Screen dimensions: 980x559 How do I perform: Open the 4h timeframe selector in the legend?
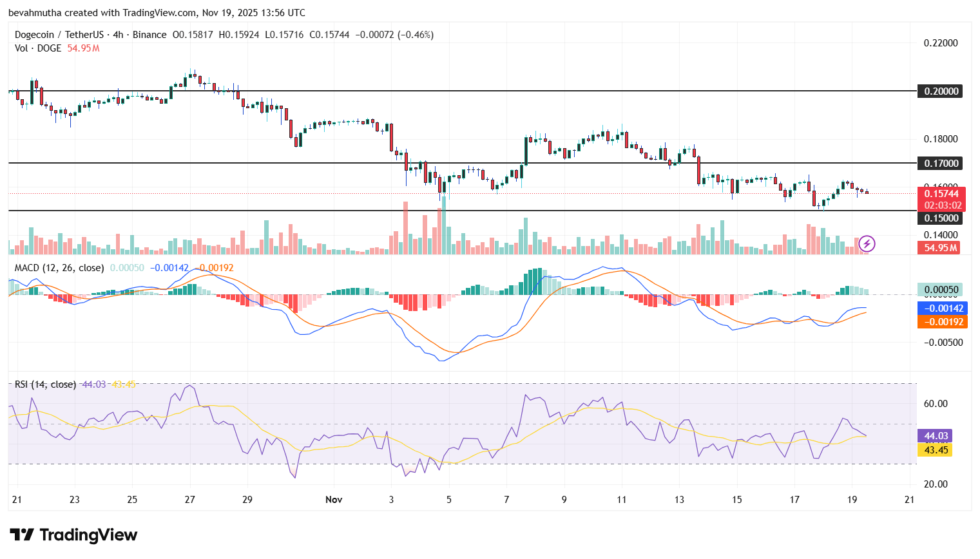(x=117, y=35)
